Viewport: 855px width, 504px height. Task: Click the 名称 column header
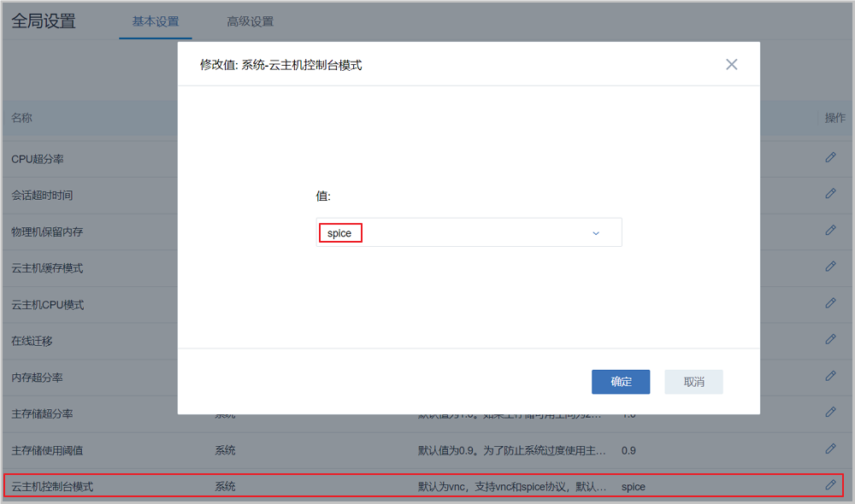point(22,118)
